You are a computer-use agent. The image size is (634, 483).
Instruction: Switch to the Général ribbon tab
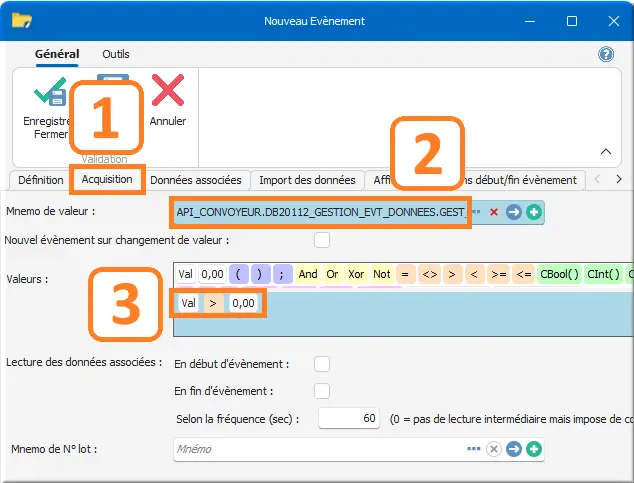pos(57,54)
